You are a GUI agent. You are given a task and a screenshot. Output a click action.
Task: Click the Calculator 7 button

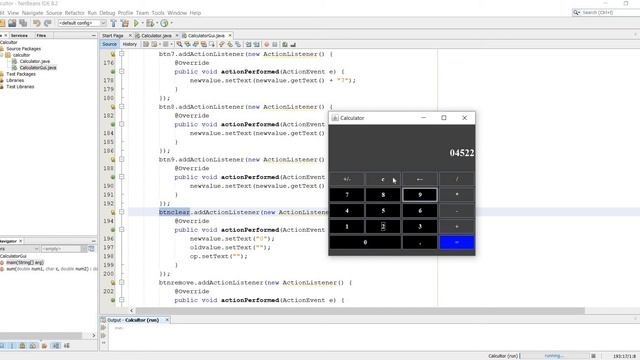coord(347,195)
